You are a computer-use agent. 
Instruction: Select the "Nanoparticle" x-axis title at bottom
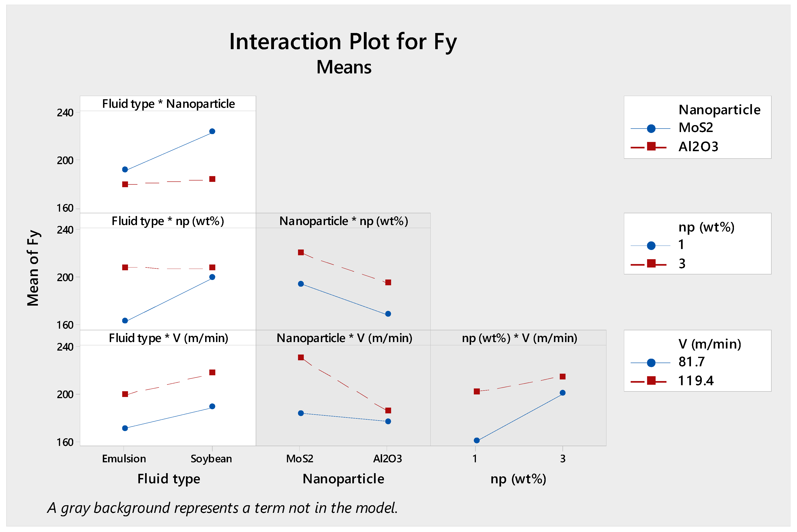(x=343, y=479)
